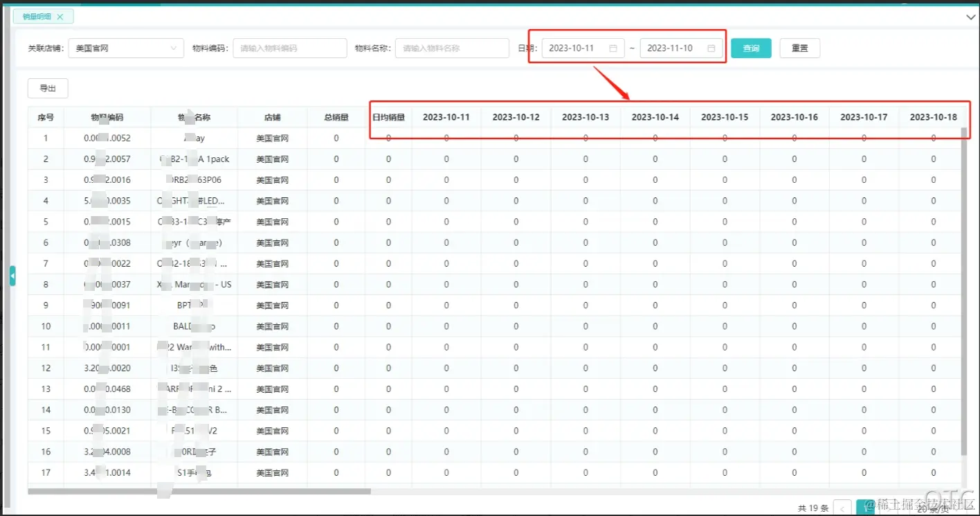Screen dimensions: 980x516
Task: Click the 查询 search button
Action: coord(751,48)
